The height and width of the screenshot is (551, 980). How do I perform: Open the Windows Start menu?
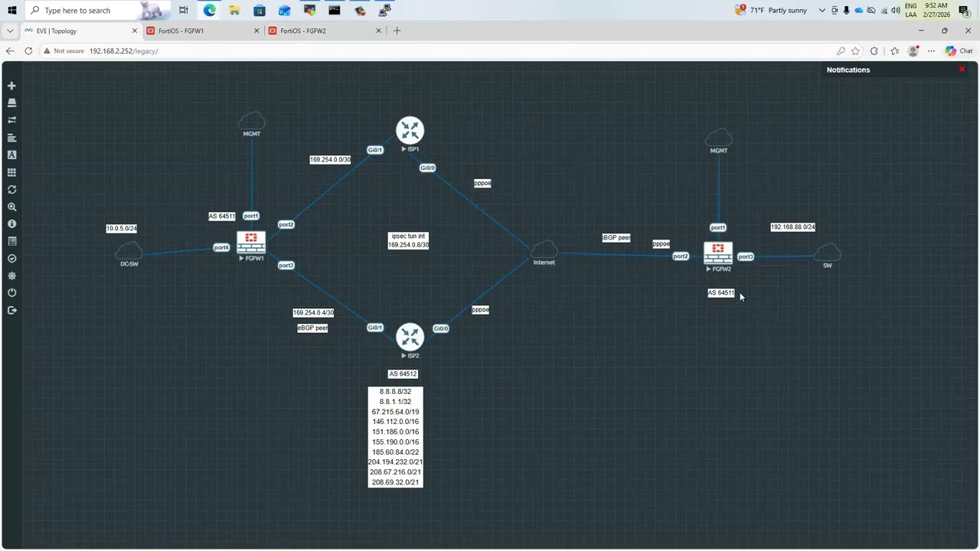click(11, 10)
